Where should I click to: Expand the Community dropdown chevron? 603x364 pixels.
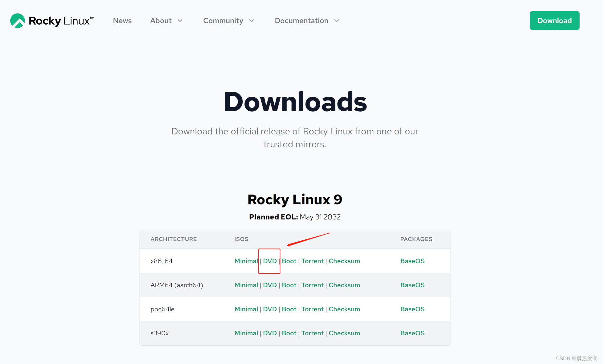252,21
